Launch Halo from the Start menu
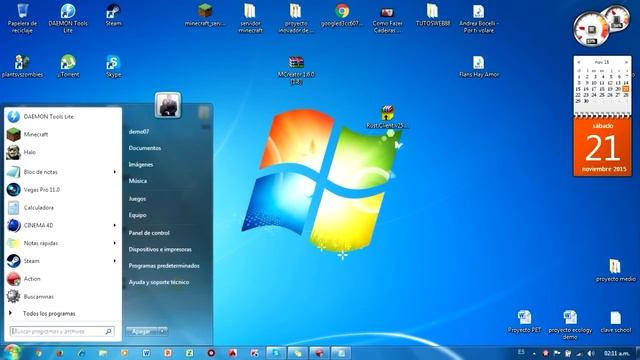This screenshot has width=640, height=360. (x=63, y=152)
